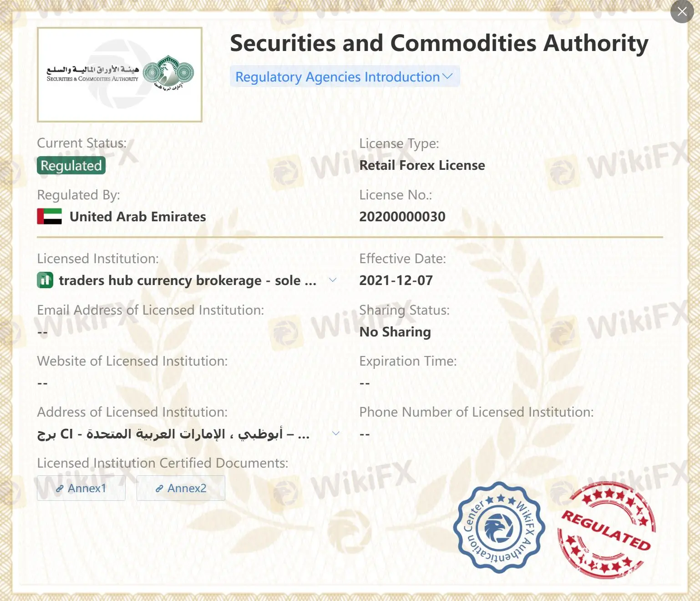Click the Securities & Commodities Authority logo
Screen dimensions: 700x601
point(120,75)
